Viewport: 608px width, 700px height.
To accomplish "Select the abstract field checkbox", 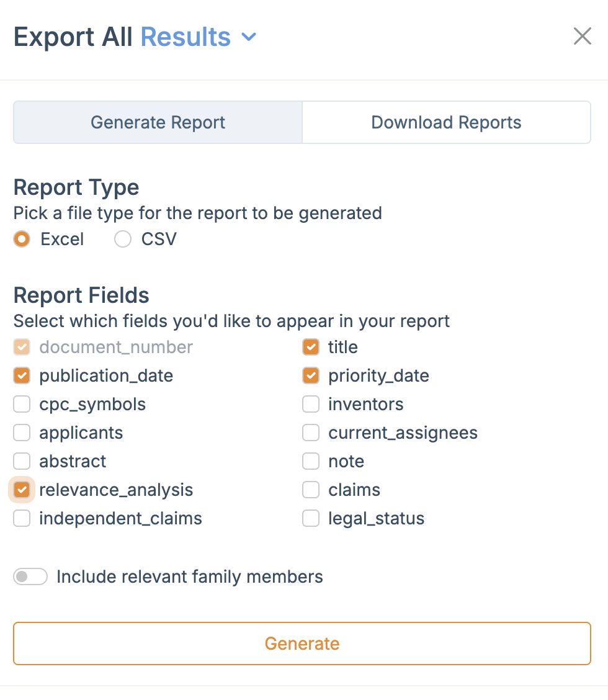I will tap(22, 461).
